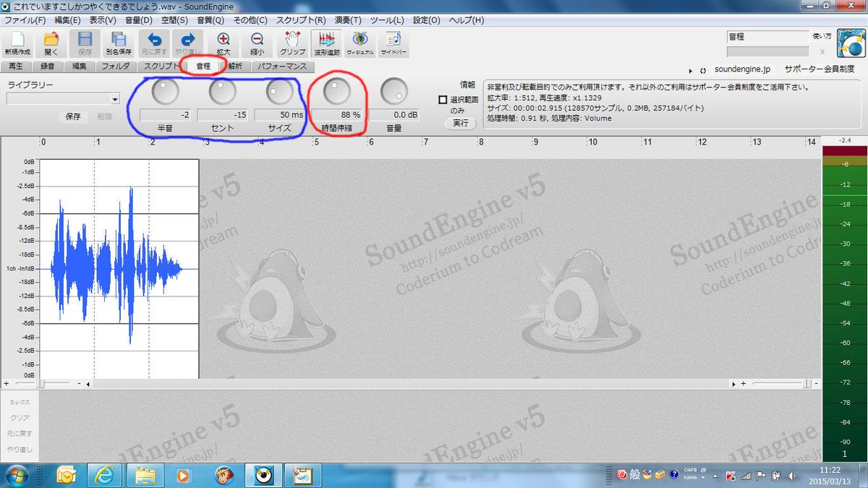Toggle 波形追跡 waveform tracking
The image size is (868, 488).
(326, 43)
